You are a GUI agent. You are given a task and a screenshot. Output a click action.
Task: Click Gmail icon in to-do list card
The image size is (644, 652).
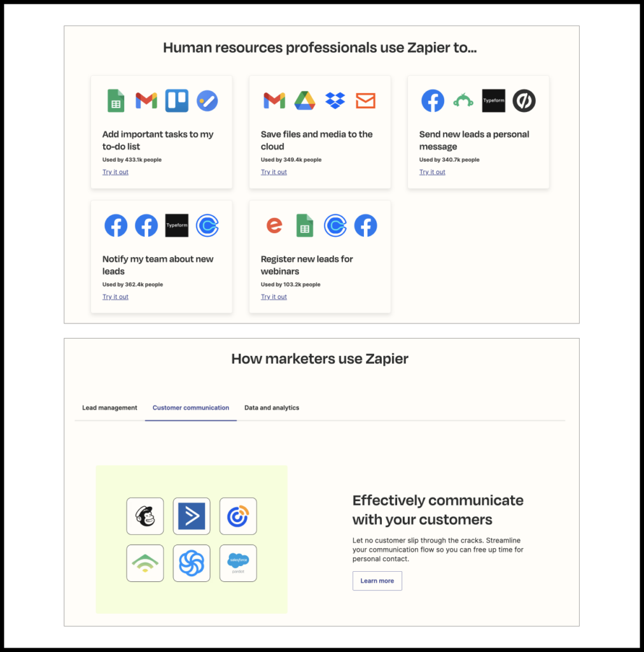pyautogui.click(x=146, y=101)
